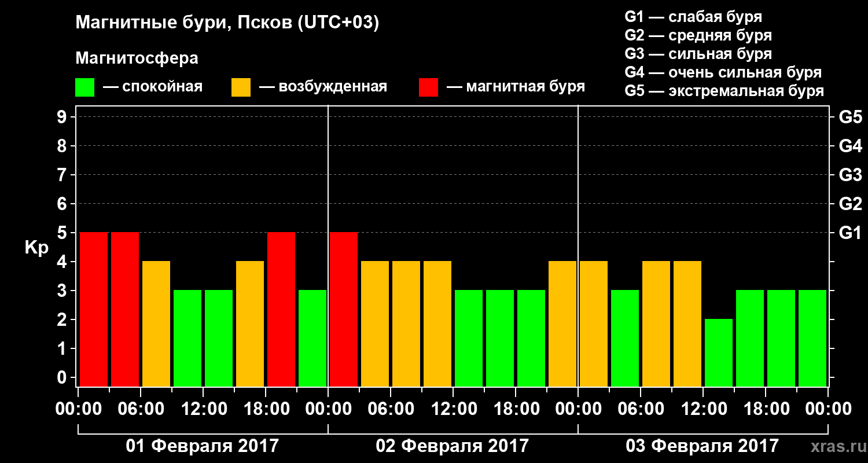868x463 pixels.
Task: Click the orange 06:00–09:00 bar on 01 Февраля
Action: (156, 324)
